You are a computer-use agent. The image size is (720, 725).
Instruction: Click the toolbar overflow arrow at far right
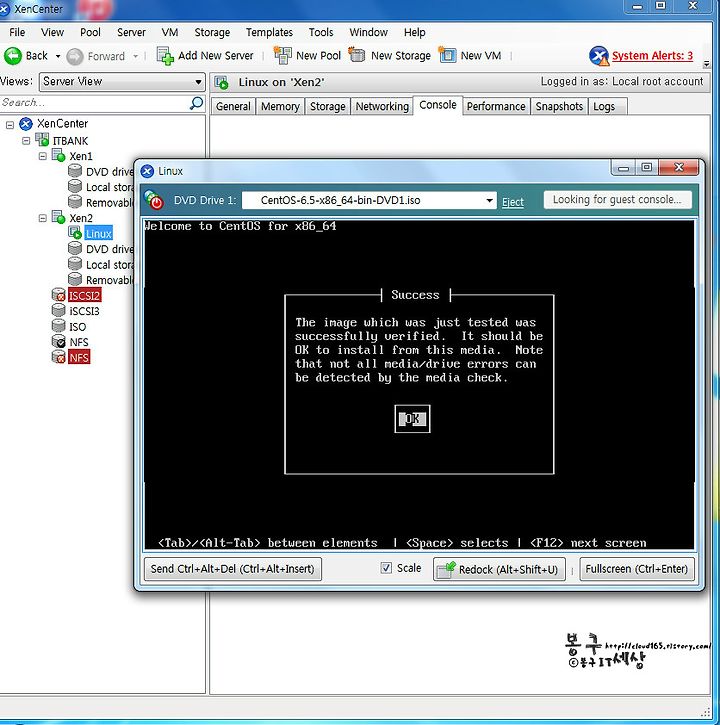[x=706, y=64]
